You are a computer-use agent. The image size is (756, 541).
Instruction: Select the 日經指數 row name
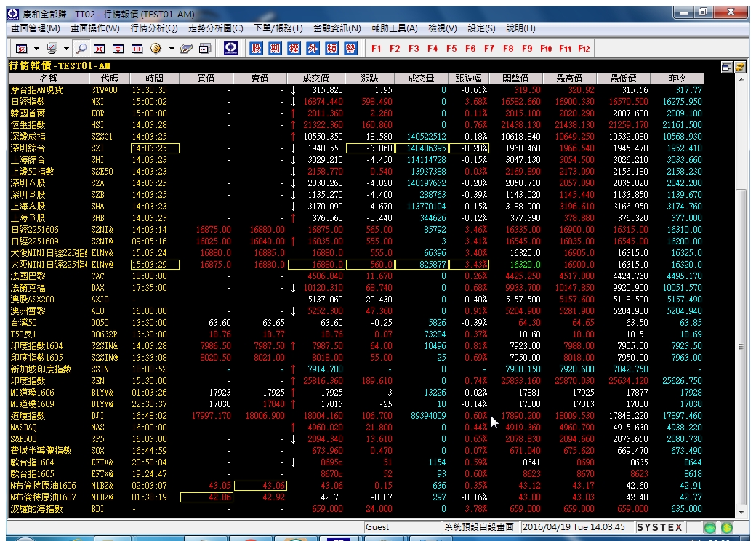click(28, 102)
